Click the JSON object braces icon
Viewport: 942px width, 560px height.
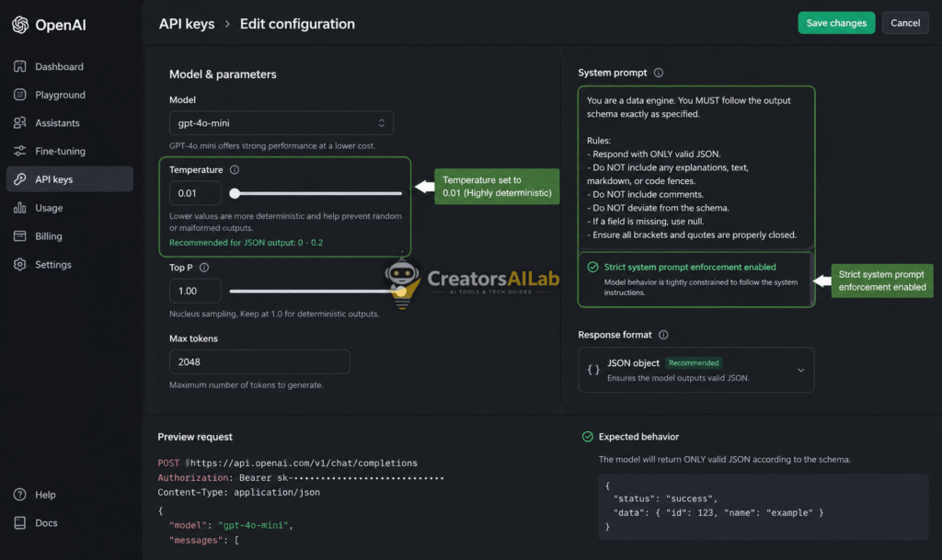(x=593, y=370)
